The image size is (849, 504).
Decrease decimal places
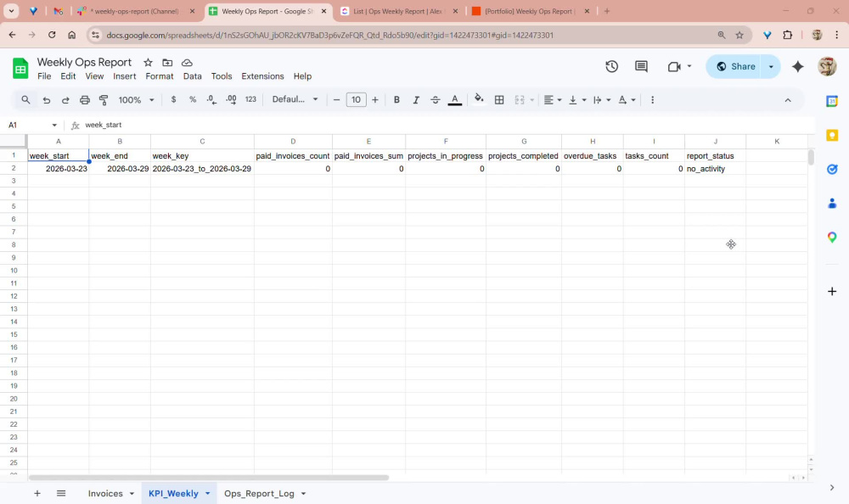click(211, 99)
